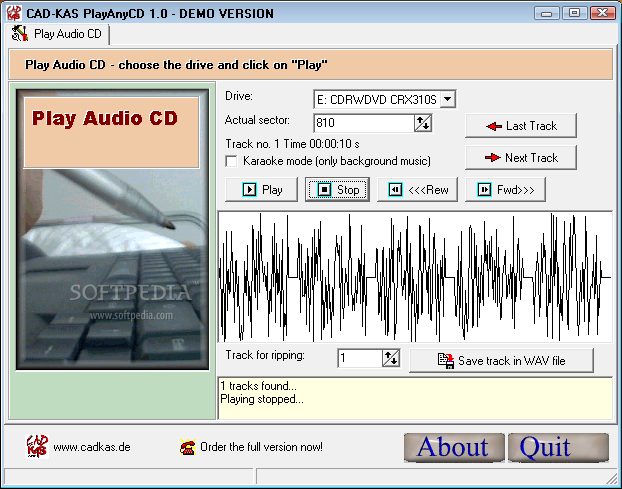Click the CAD-KAS logo in the title bar

tap(14, 13)
